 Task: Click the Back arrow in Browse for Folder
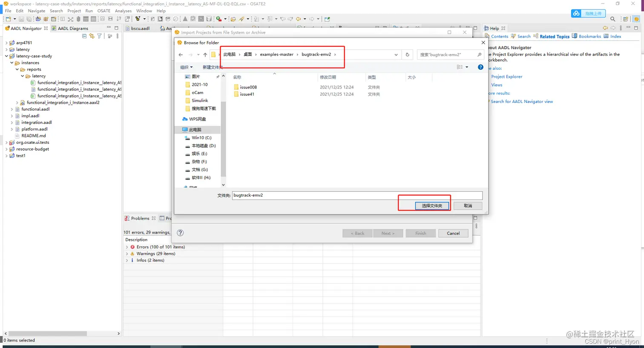pyautogui.click(x=181, y=55)
